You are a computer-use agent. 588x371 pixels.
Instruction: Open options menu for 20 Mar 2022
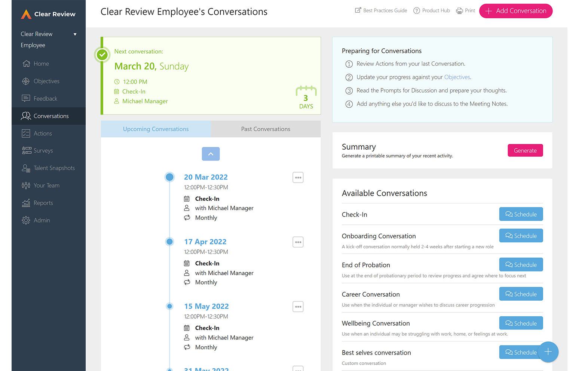point(298,178)
